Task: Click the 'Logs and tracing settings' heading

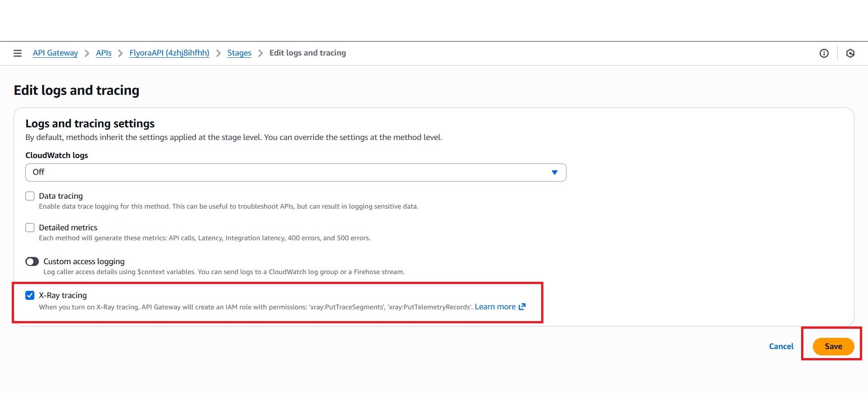Action: 90,124
